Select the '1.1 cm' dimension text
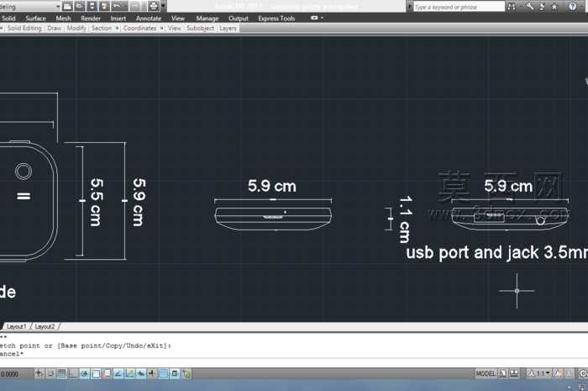588x391 pixels. point(405,219)
